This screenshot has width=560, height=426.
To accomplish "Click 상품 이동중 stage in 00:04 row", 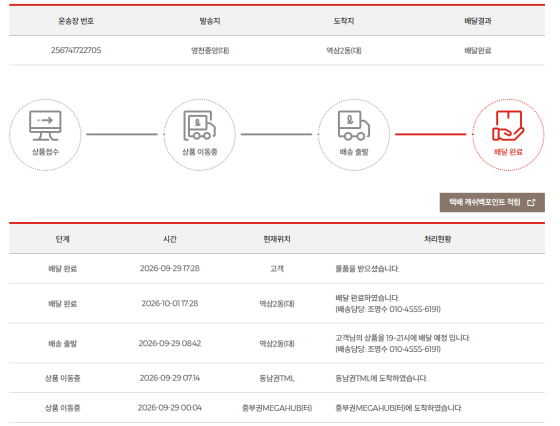I will [x=62, y=408].
